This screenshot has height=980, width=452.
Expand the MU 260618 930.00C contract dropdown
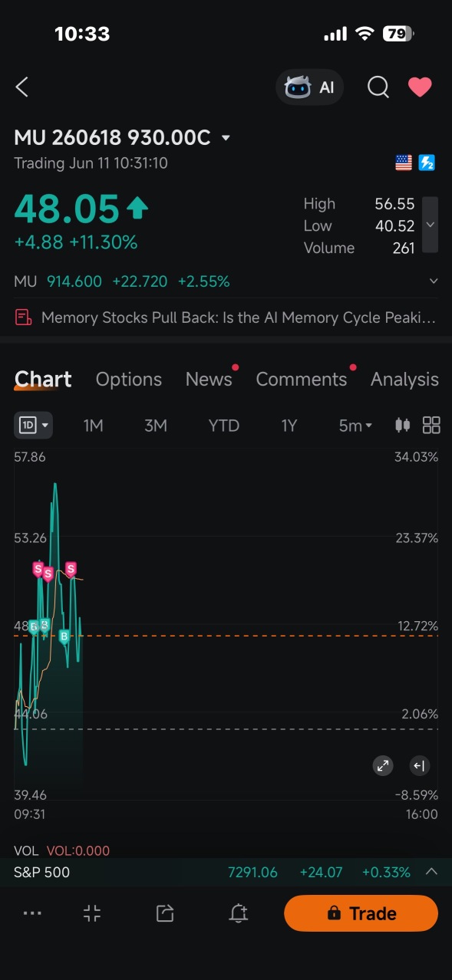coord(226,138)
